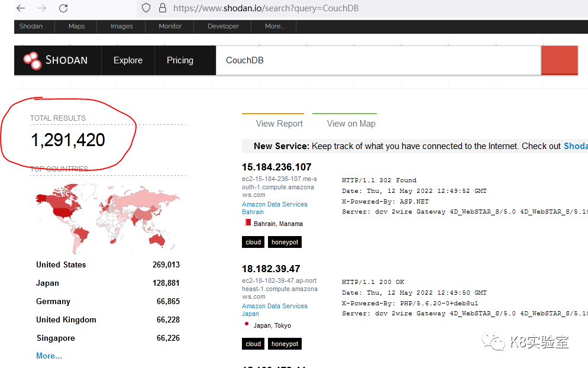Submit search with red search button
This screenshot has height=368, width=588.
[559, 60]
